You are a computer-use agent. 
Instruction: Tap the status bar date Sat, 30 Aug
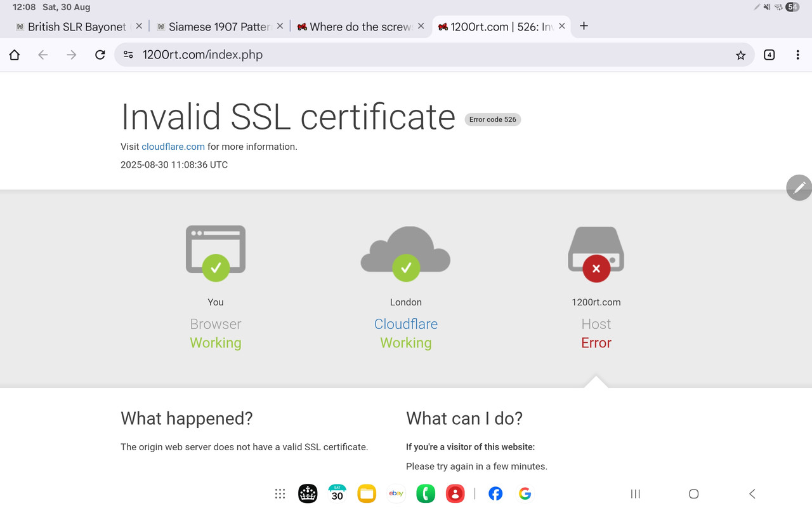click(66, 8)
